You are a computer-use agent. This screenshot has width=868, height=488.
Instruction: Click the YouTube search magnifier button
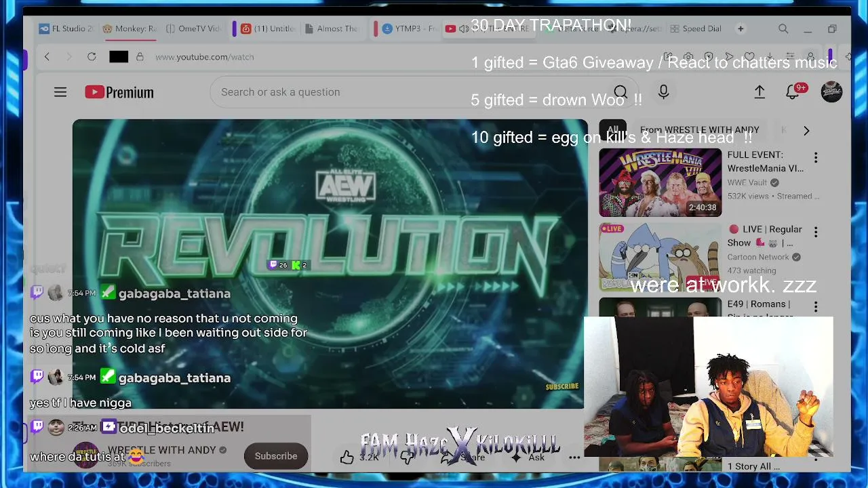(x=620, y=92)
